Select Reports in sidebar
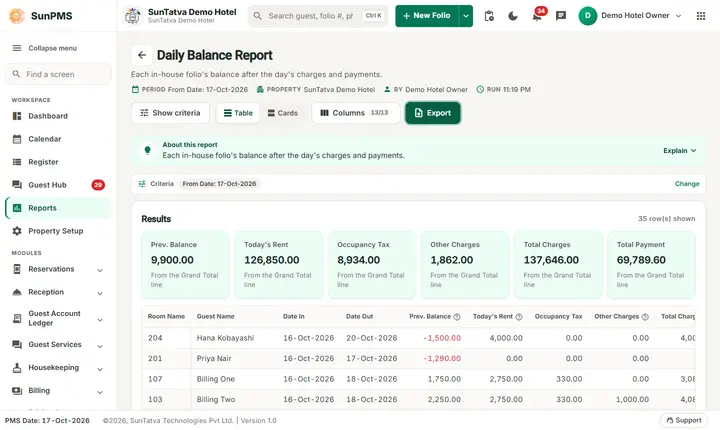720x430 pixels. click(58, 208)
